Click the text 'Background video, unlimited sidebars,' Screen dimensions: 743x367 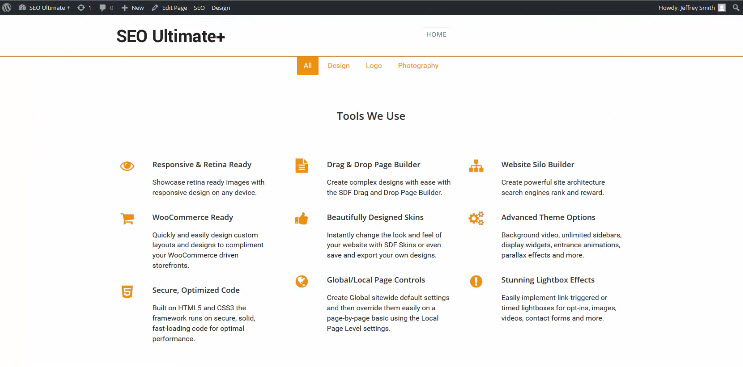coord(562,235)
